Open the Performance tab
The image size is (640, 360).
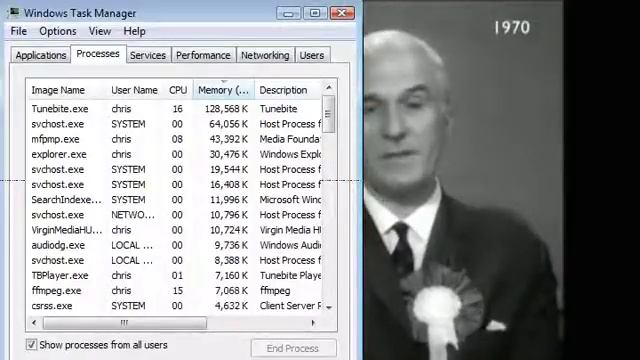tap(203, 55)
